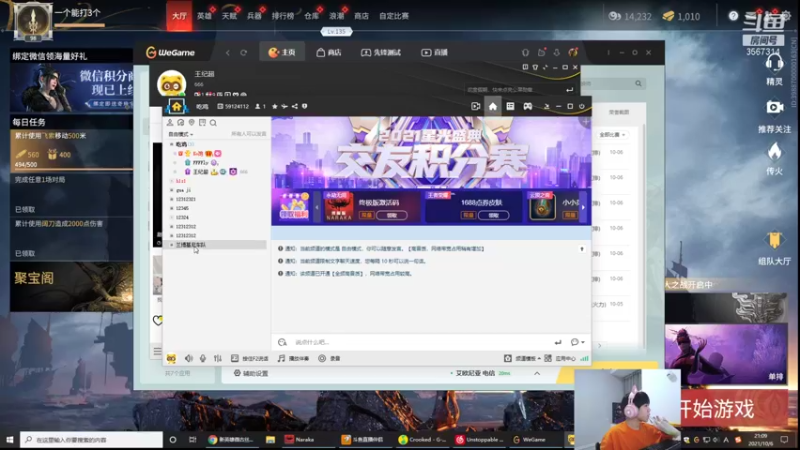Send chat message with enter arrow icon
The image size is (800, 450).
(x=558, y=342)
